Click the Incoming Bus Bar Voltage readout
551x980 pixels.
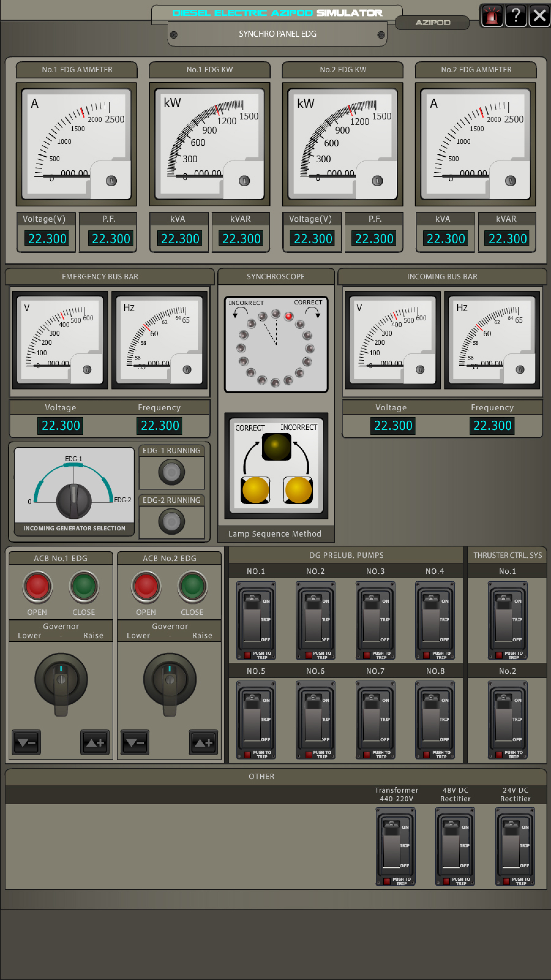pos(393,425)
